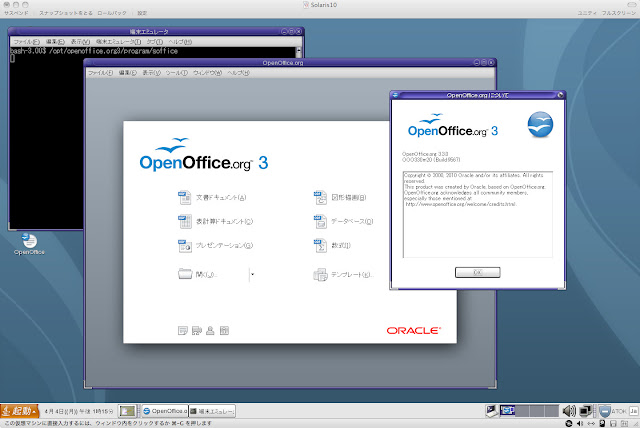Click the laptop terminal launcher icon on panel
Image resolution: width=640 pixels, height=428 pixels.
click(x=491, y=411)
